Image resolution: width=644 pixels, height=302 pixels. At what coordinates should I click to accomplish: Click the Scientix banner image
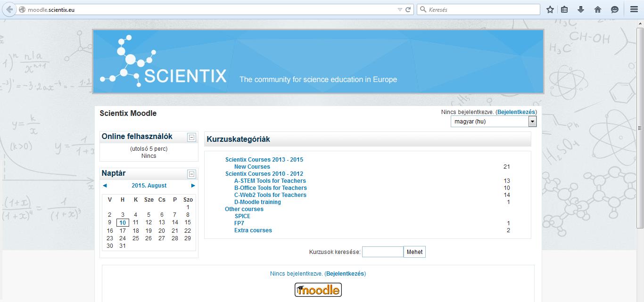click(x=318, y=61)
